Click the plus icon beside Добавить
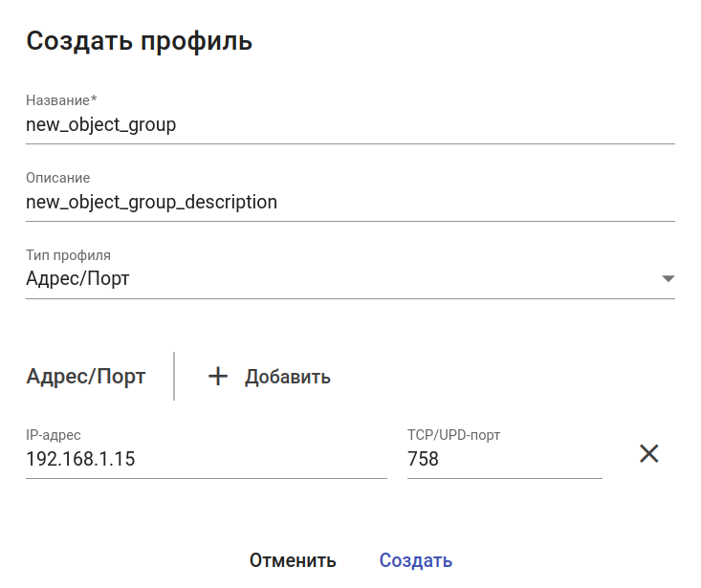Image resolution: width=701 pixels, height=588 pixels. point(218,377)
